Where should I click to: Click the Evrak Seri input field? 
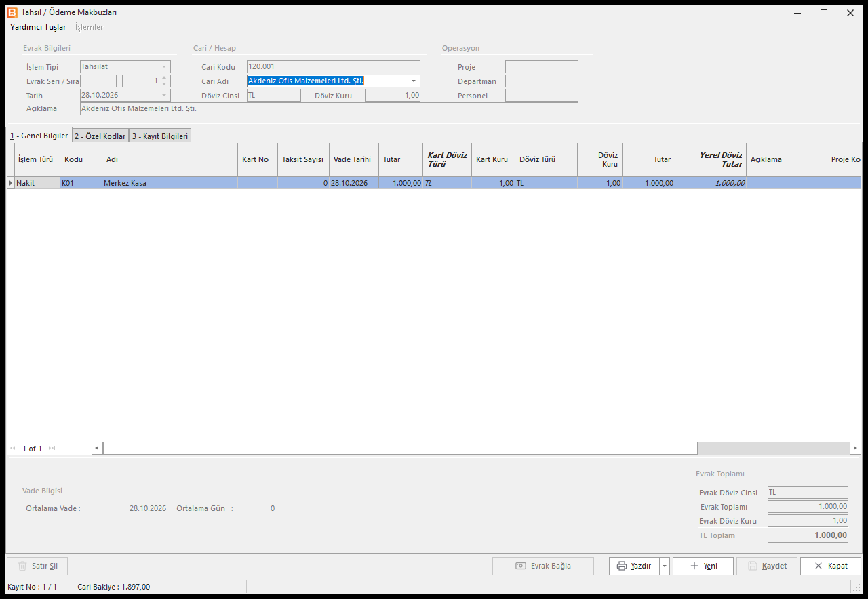[98, 81]
